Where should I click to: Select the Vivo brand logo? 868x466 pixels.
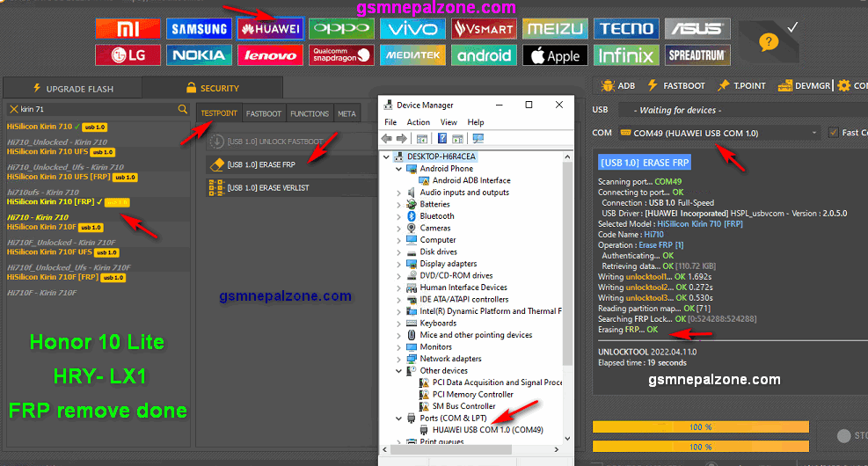click(x=412, y=29)
